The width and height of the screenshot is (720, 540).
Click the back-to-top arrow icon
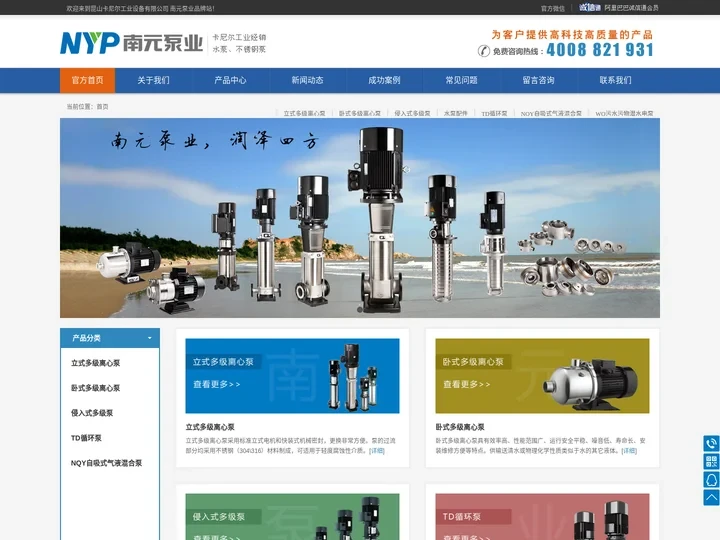click(x=711, y=498)
